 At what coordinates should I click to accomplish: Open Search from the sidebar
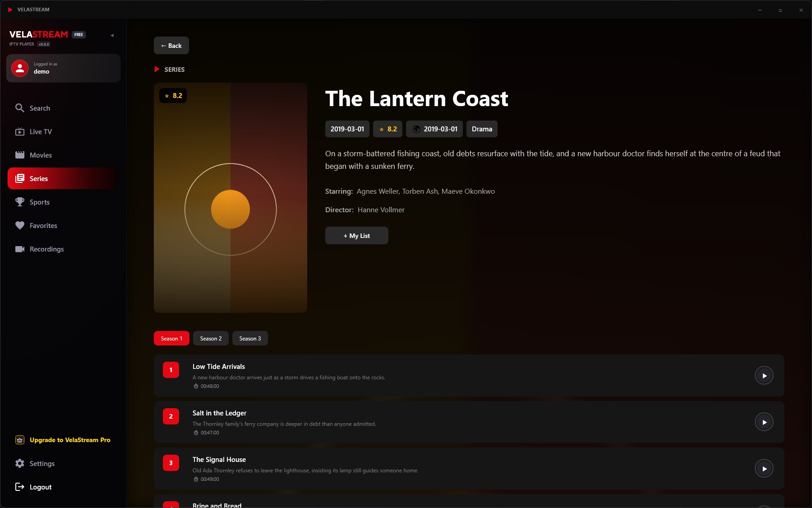coord(63,108)
